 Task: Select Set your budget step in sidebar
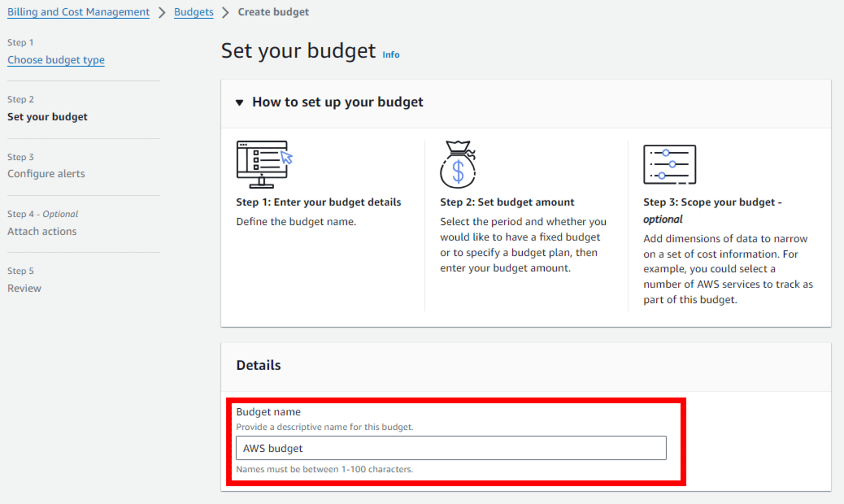coord(47,117)
